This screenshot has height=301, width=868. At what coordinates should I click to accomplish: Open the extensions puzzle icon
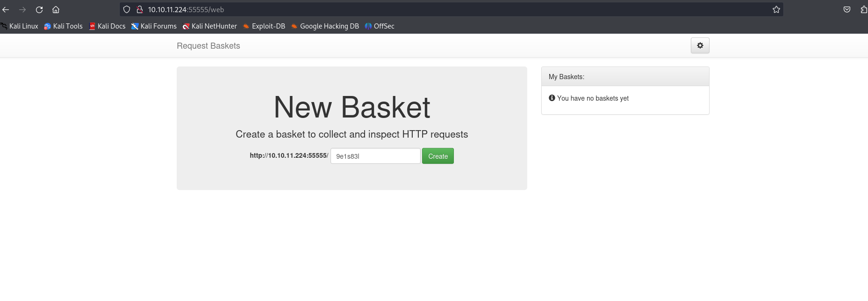[864, 9]
